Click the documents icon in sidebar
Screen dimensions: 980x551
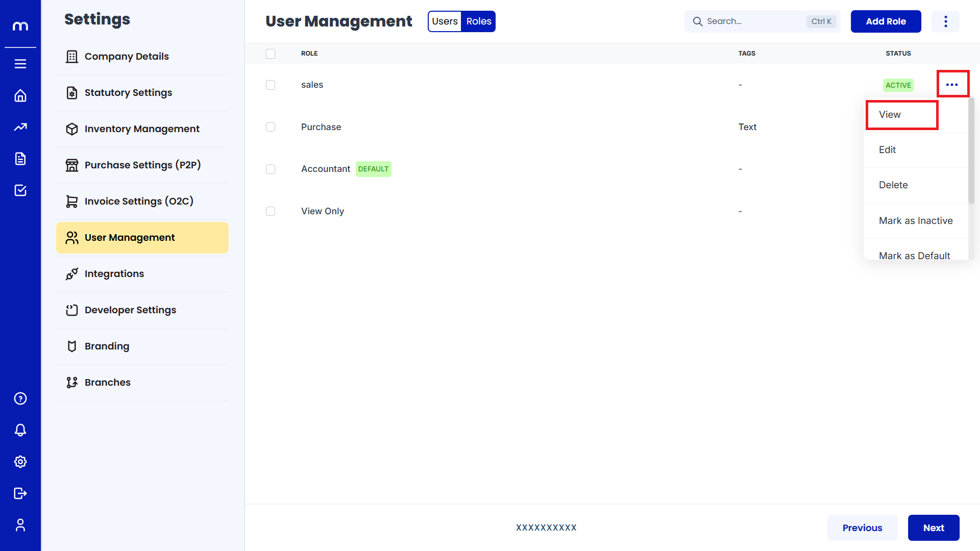(x=20, y=159)
